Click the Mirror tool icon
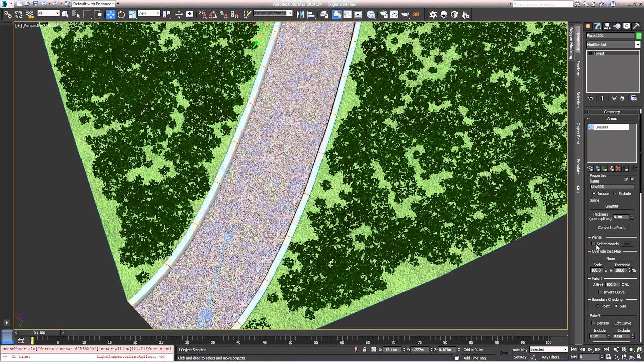This screenshot has width=644, height=362. click(301, 15)
